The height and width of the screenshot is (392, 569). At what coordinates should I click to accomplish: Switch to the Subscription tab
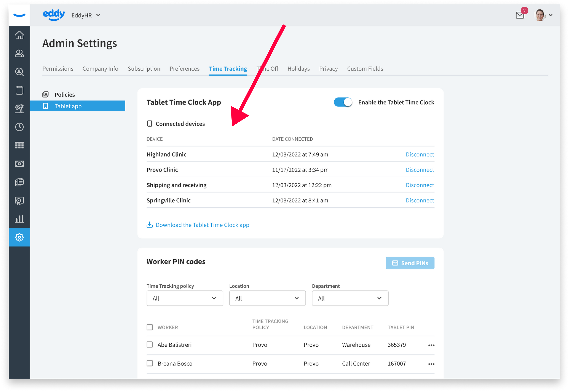tap(144, 68)
